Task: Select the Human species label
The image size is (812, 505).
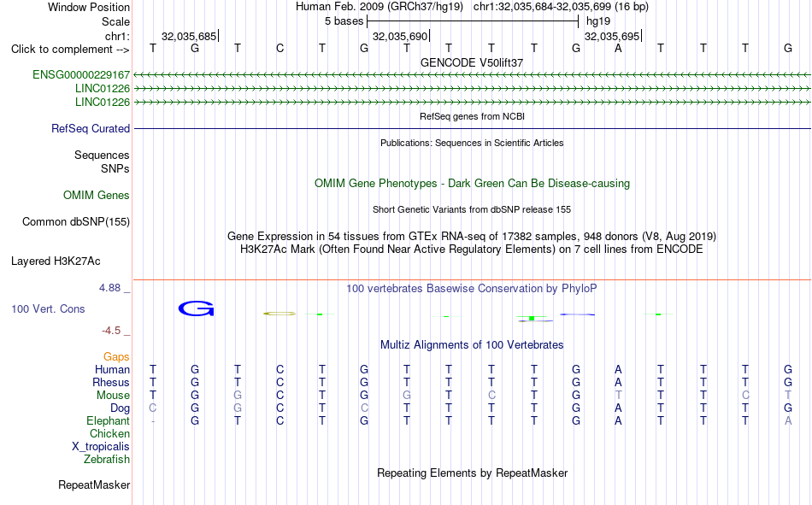Action: 112,369
